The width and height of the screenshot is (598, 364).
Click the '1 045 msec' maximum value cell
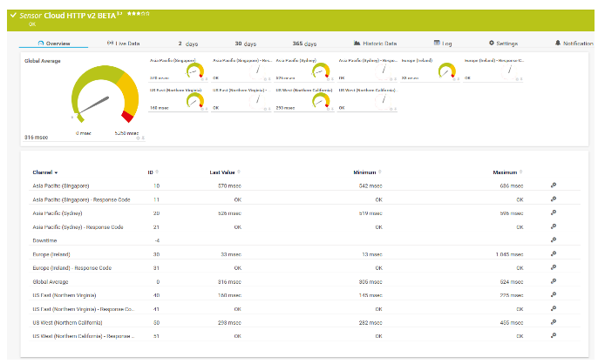pos(509,254)
